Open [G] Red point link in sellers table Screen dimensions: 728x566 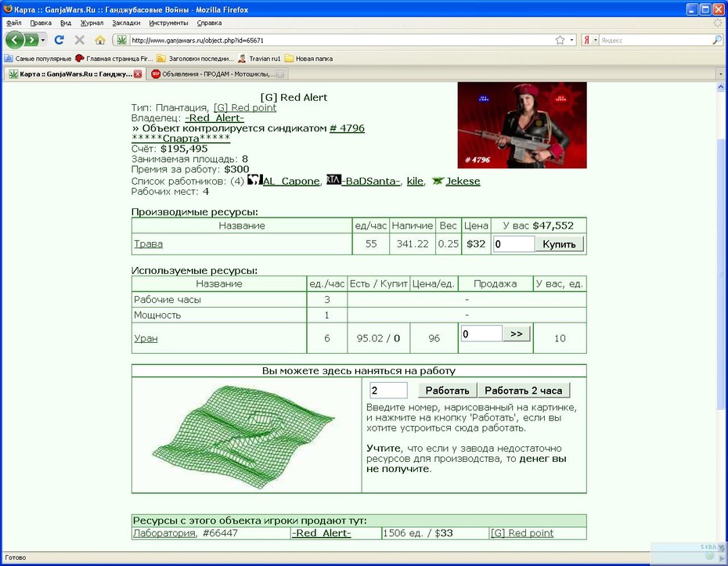522,533
